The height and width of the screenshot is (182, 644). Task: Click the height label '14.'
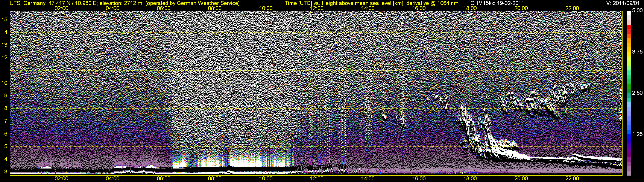tap(5, 32)
